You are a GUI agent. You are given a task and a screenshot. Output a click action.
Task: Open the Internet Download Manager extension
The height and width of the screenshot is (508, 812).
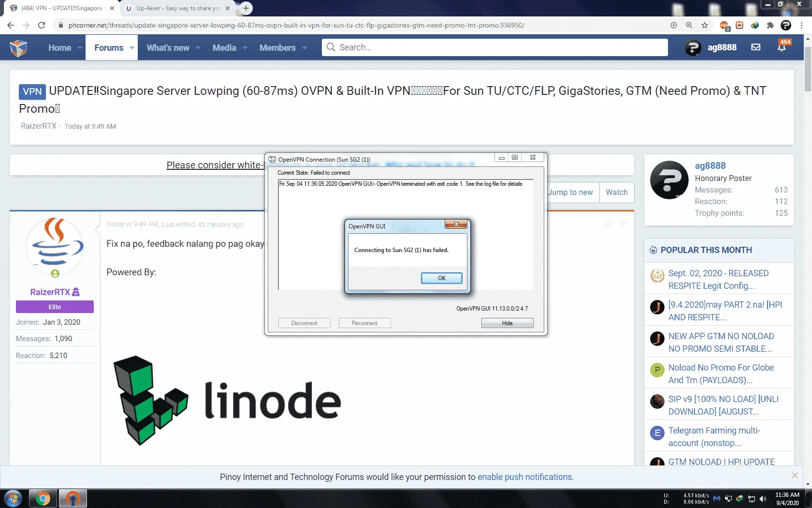(x=755, y=25)
